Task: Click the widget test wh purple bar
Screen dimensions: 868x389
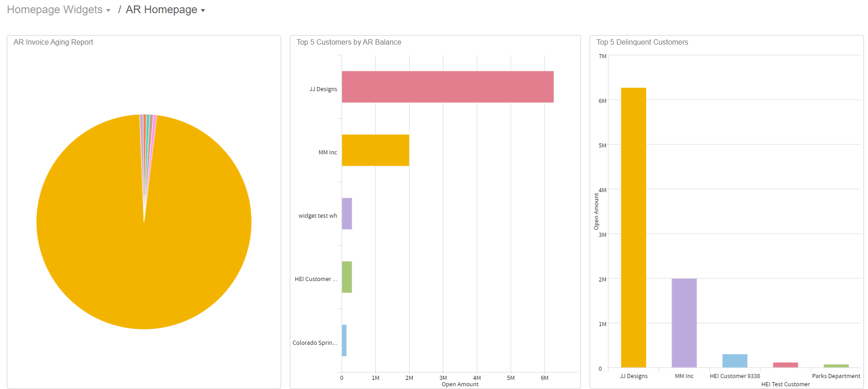Action: (347, 214)
